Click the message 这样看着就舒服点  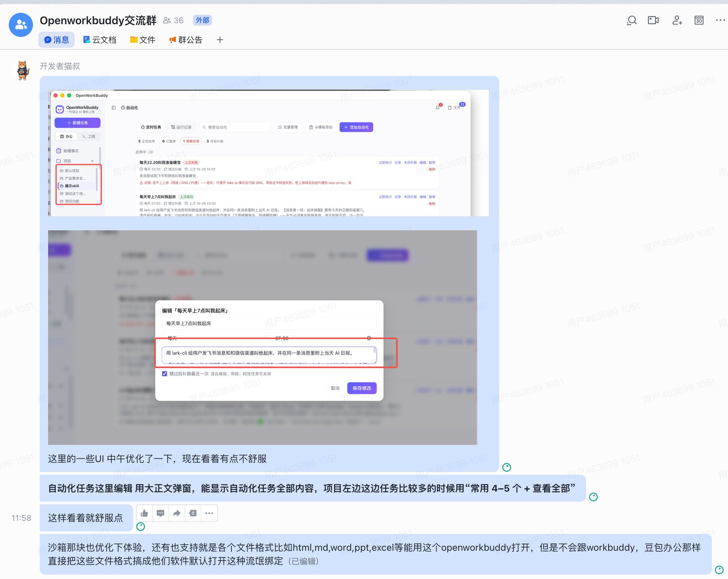[x=85, y=518]
